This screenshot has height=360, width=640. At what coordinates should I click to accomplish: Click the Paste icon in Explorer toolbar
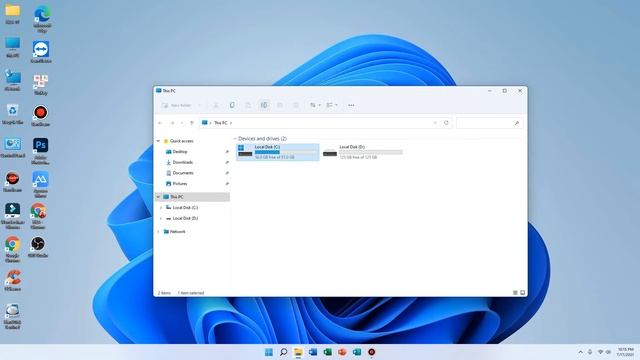coord(248,105)
